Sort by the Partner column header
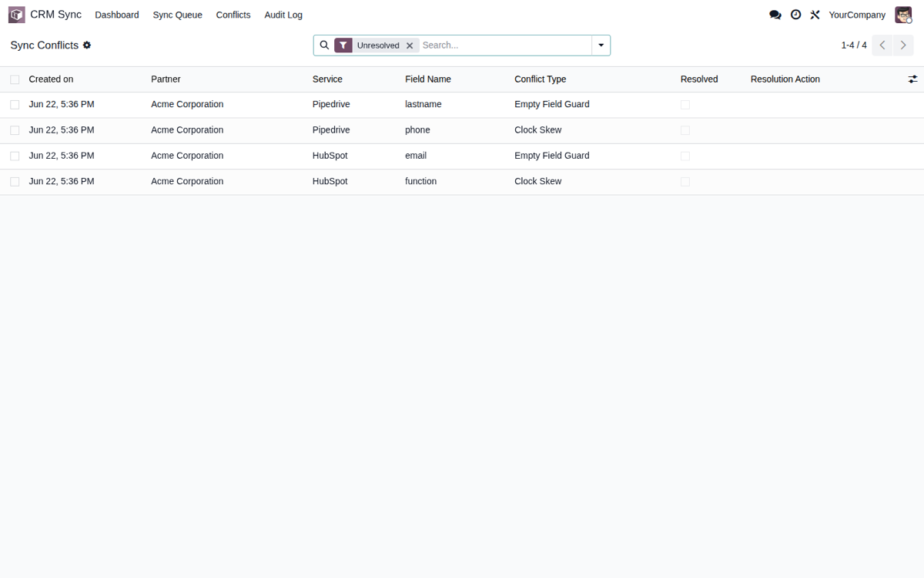This screenshot has width=924, height=578. [166, 79]
